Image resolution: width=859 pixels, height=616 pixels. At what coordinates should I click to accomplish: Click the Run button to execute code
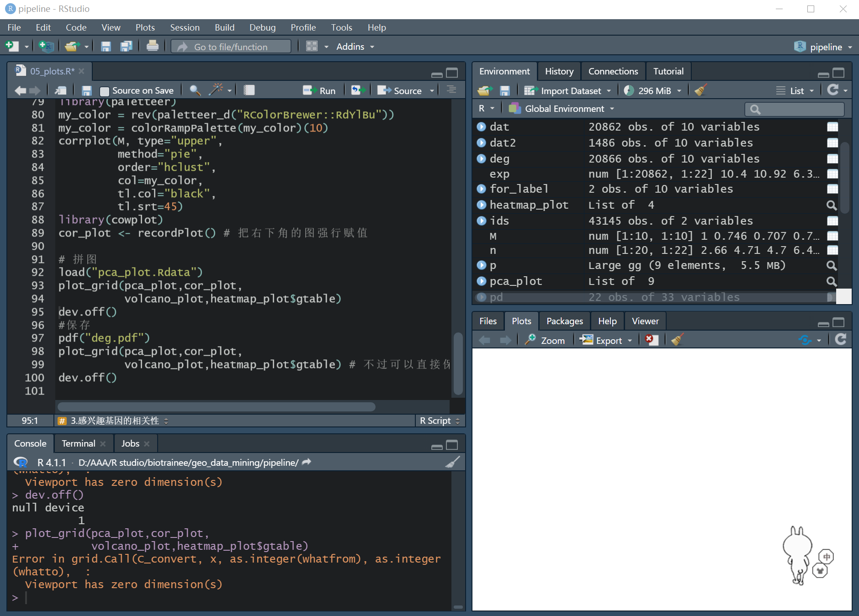click(x=320, y=90)
